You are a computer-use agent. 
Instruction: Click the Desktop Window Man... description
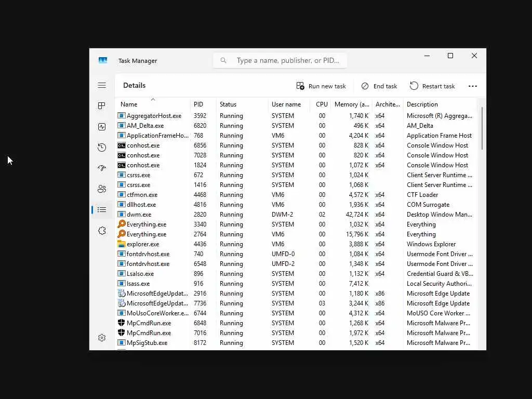click(440, 215)
